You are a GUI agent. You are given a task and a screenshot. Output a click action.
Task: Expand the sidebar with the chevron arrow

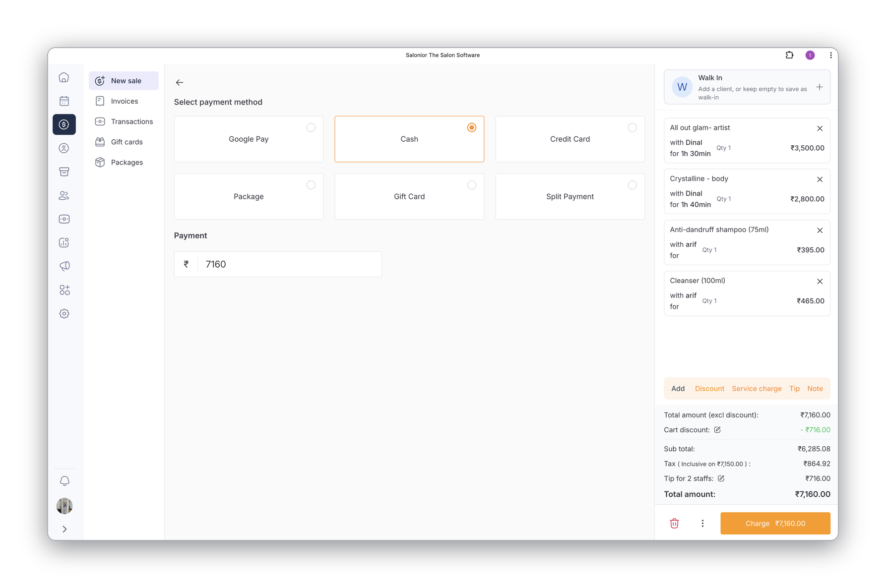pyautogui.click(x=64, y=529)
